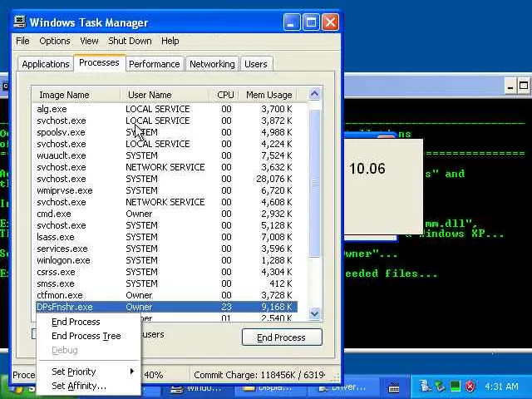Click the End Process button

282,337
